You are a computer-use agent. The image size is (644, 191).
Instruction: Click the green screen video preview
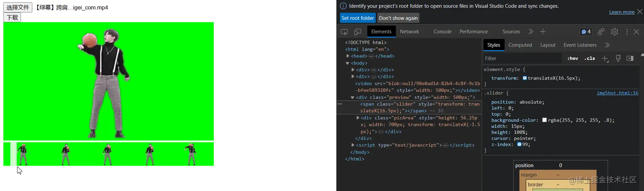(x=109, y=81)
